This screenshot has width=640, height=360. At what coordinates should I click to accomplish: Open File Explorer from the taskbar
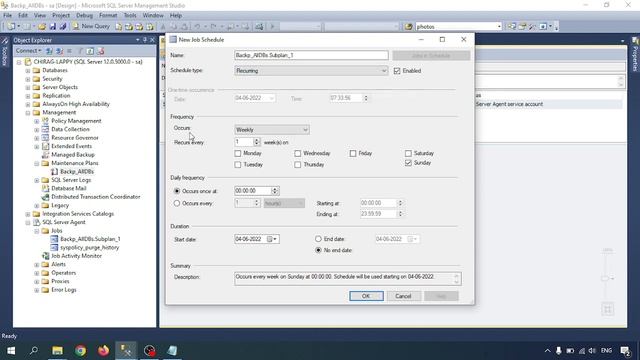tap(57, 351)
